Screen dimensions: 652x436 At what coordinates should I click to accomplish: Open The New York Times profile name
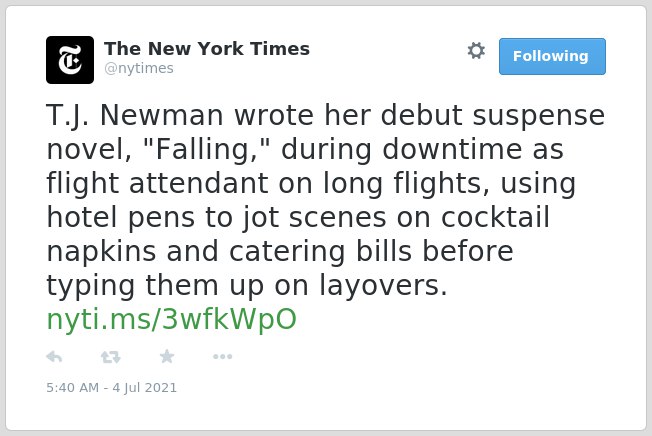207,49
